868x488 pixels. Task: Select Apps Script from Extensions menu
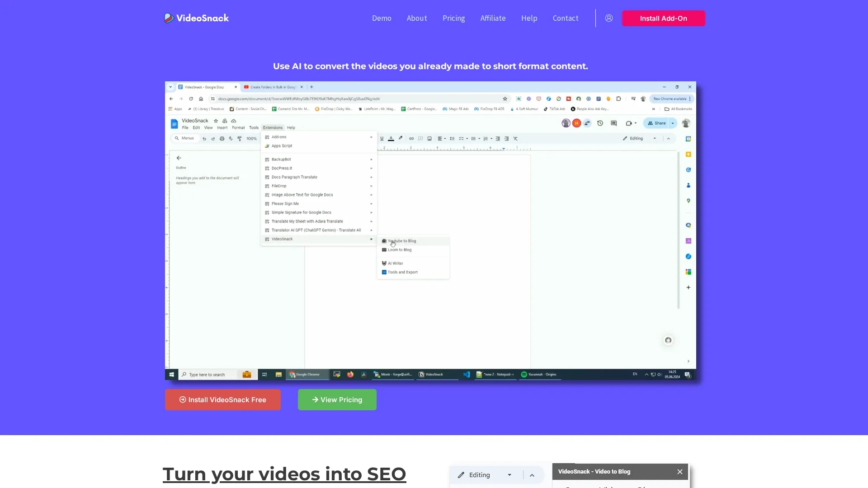(319, 146)
